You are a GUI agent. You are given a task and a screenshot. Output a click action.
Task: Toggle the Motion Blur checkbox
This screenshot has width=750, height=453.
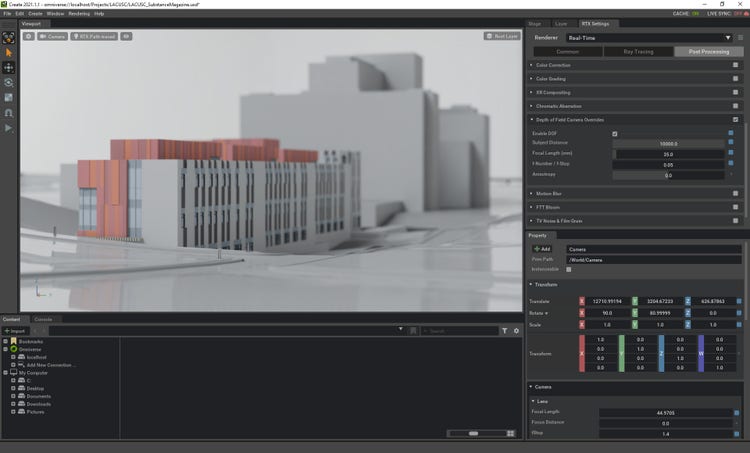coord(735,193)
